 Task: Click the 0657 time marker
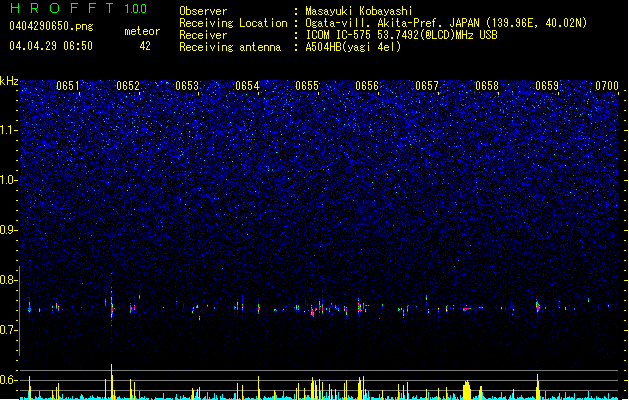pos(427,86)
